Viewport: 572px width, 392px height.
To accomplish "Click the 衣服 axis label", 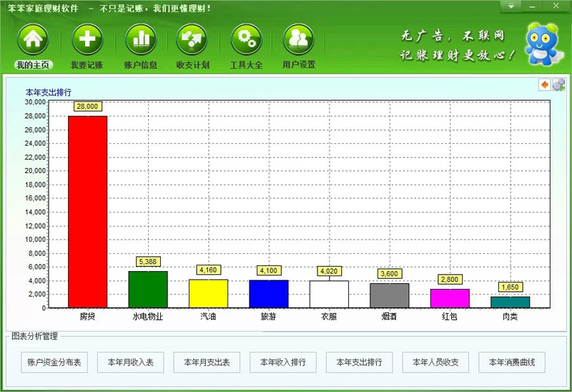I will click(329, 316).
